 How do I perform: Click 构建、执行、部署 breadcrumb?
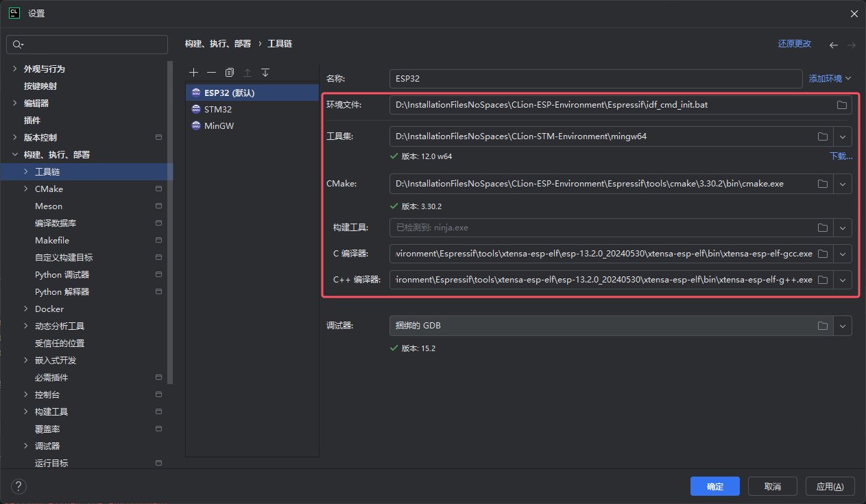coord(218,44)
